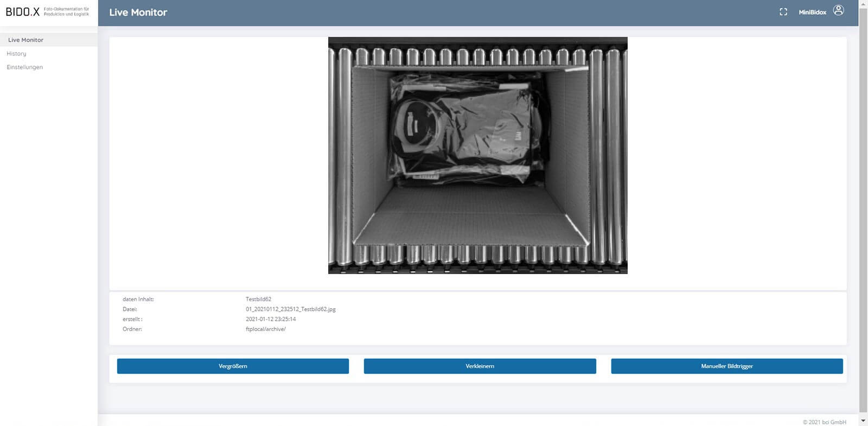The image size is (868, 426).
Task: Click the © 2021 bci GmbH footer text
Action: (825, 422)
